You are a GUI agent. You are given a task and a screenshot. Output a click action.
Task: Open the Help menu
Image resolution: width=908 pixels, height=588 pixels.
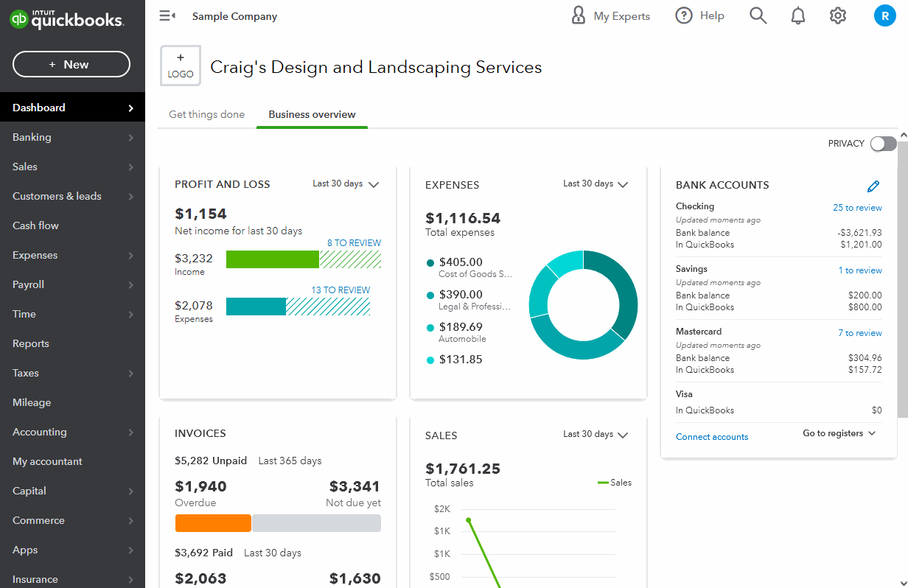699,15
